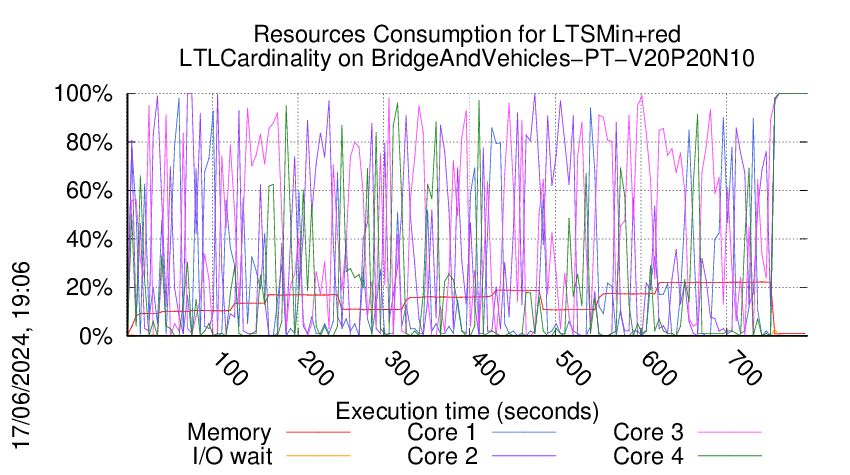850x475 pixels.
Task: Click the rotated date stamp '17/06/2024, 19:06'
Action: click(22, 355)
